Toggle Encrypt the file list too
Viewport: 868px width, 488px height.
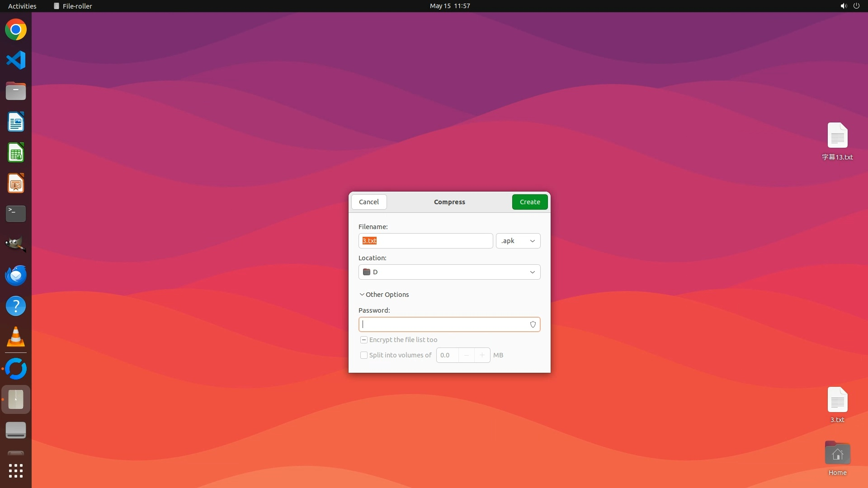364,340
